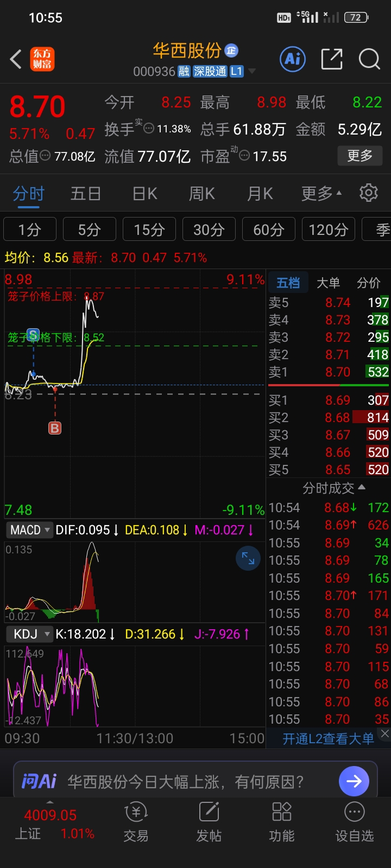Select the 分价 tab

coord(369,283)
